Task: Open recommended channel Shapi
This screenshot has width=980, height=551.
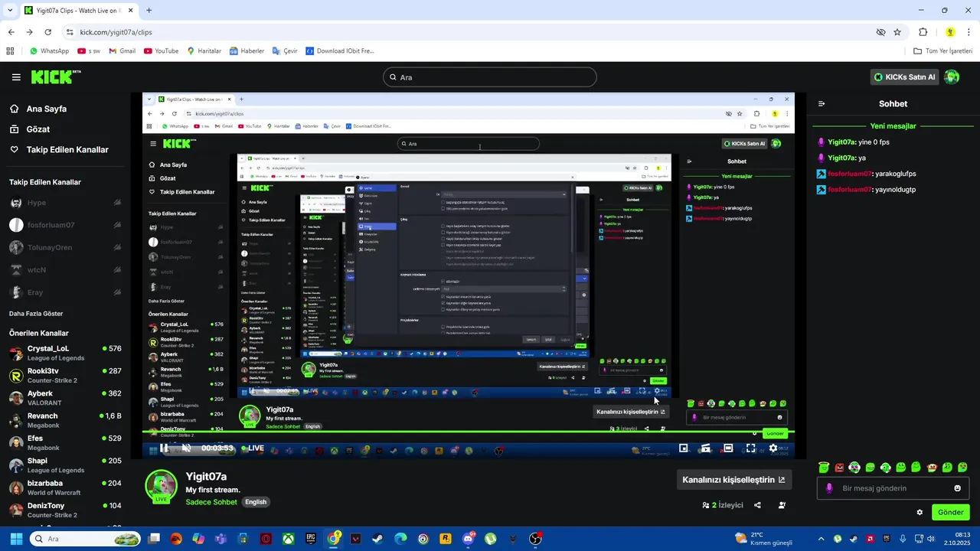Action: pos(65,465)
